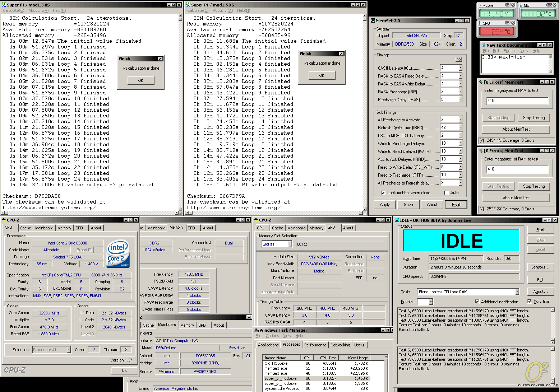Click the megabytes of RAM input field
This screenshot has width=559, height=392.
pos(517,101)
